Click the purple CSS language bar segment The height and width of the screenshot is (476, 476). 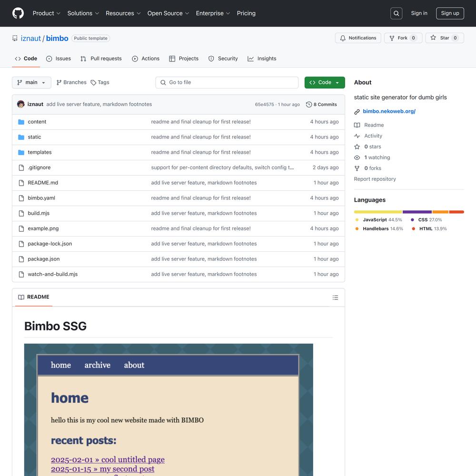tap(417, 212)
